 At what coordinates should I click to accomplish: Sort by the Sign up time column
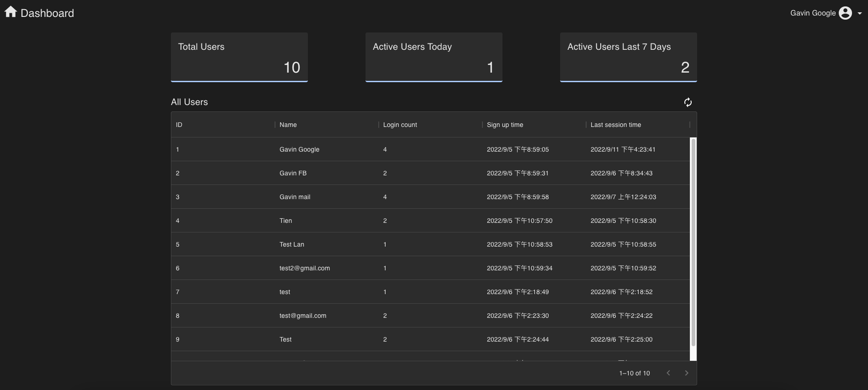[x=534, y=125]
